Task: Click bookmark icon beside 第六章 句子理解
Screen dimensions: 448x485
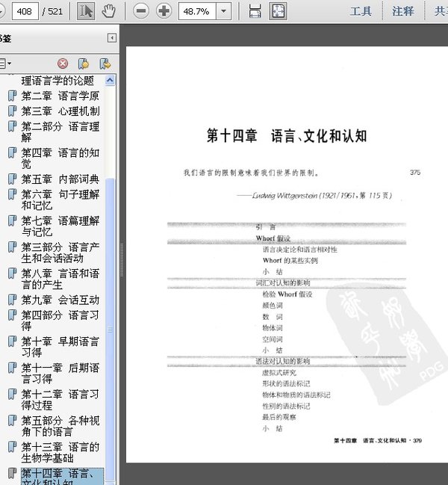Action: click(12, 194)
